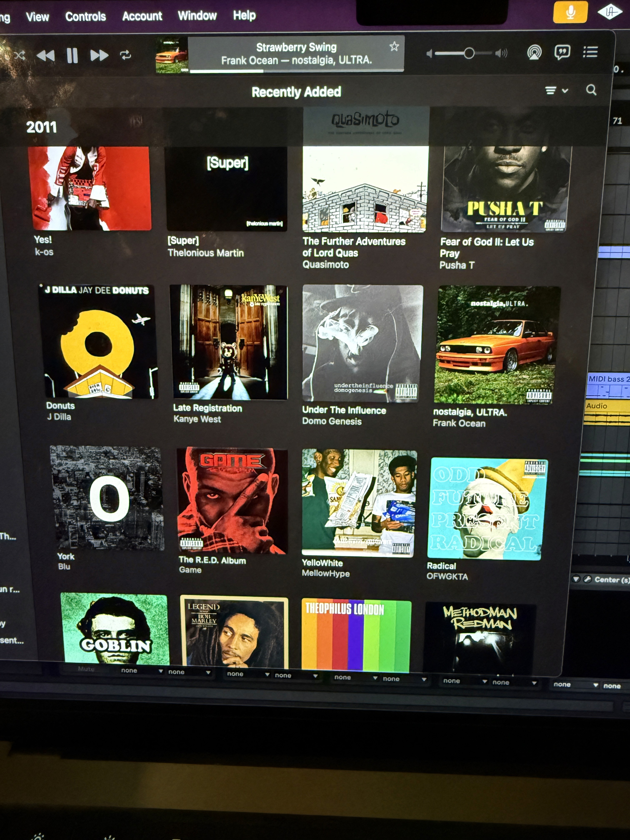Pause the playing Strawberry Swing track
Viewport: 630px width, 840px height.
point(72,55)
